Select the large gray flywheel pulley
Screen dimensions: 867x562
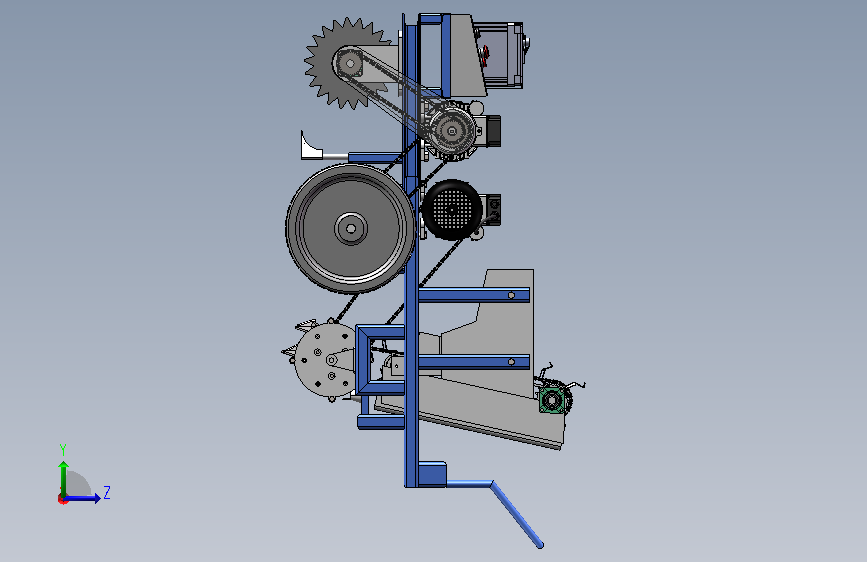point(350,228)
